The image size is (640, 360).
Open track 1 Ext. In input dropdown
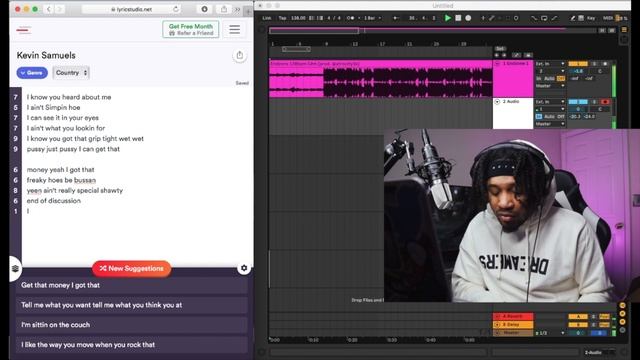550,64
